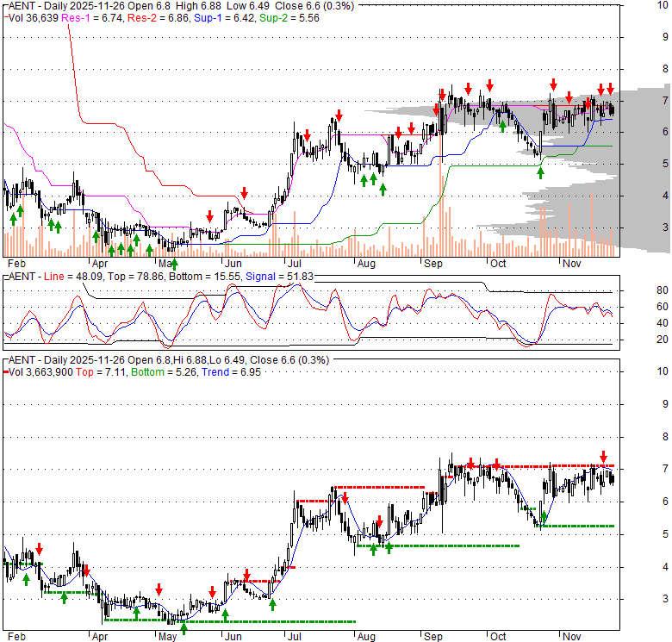Click the Jul label on top chart's axis

tap(295, 264)
